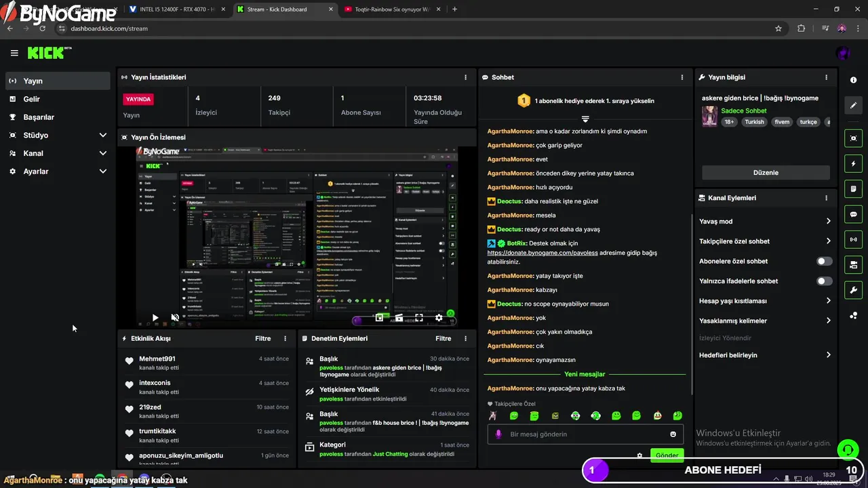The height and width of the screenshot is (488, 868).
Task: Open the chat bubble icon in right sidebar
Action: (853, 214)
